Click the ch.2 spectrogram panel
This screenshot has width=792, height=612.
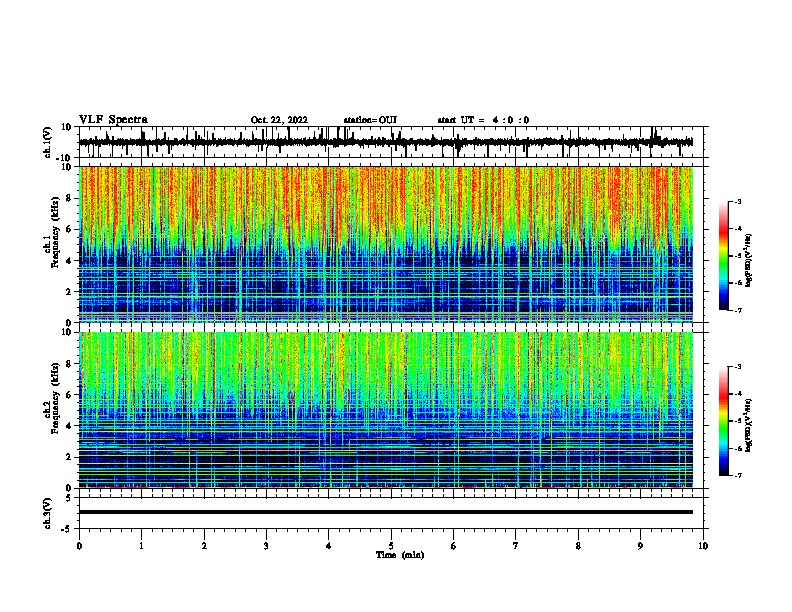tap(385, 410)
